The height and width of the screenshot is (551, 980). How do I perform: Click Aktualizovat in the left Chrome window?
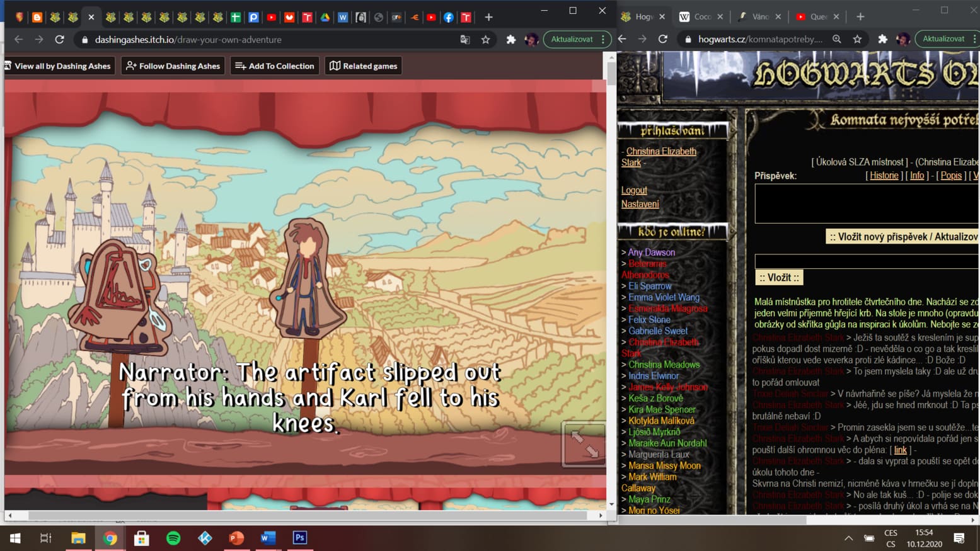coord(572,39)
